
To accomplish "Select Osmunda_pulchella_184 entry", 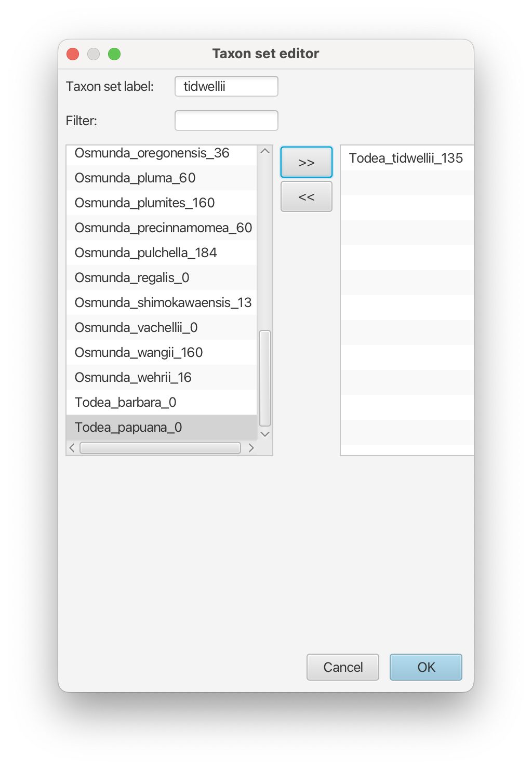I will click(162, 253).
